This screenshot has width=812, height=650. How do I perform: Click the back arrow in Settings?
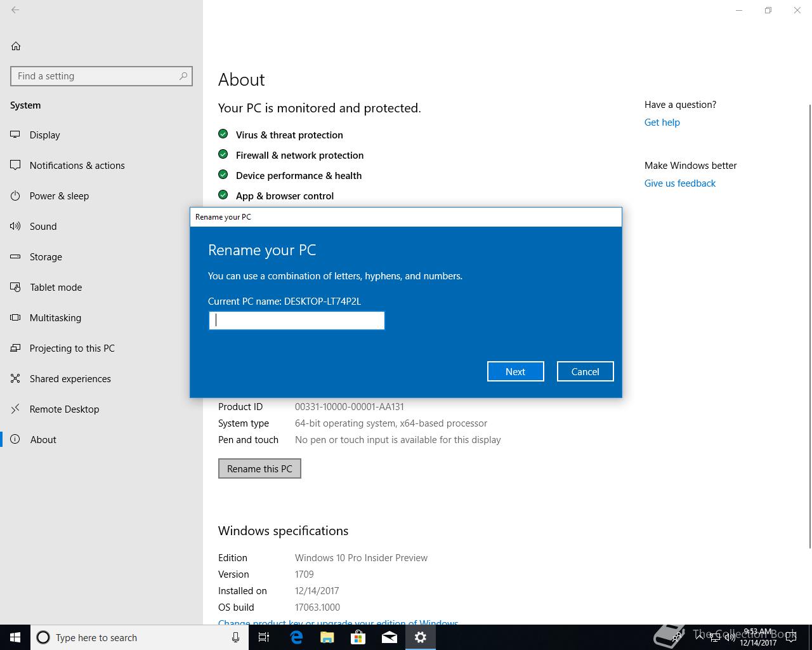15,10
